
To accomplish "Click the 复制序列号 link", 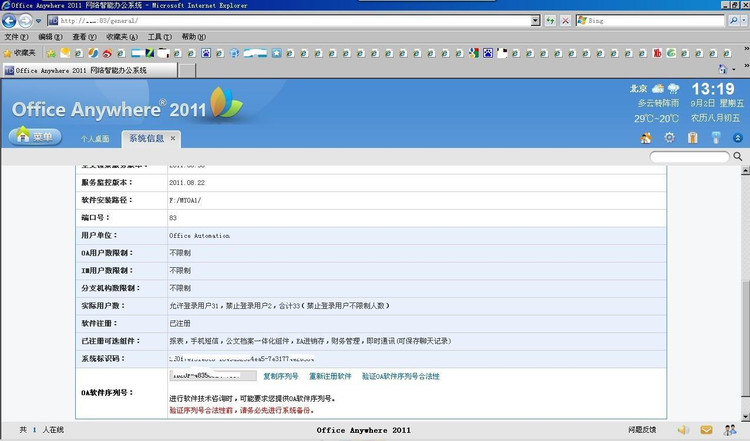I will [281, 376].
